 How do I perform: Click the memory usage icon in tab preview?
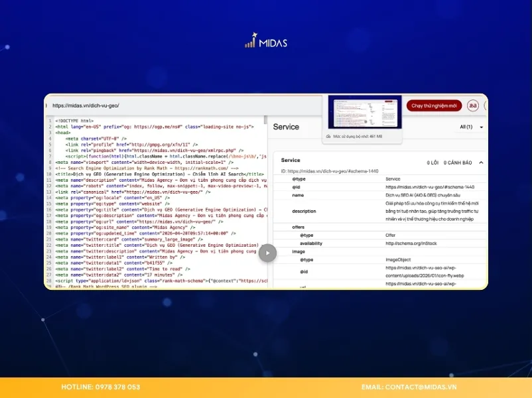pos(328,136)
